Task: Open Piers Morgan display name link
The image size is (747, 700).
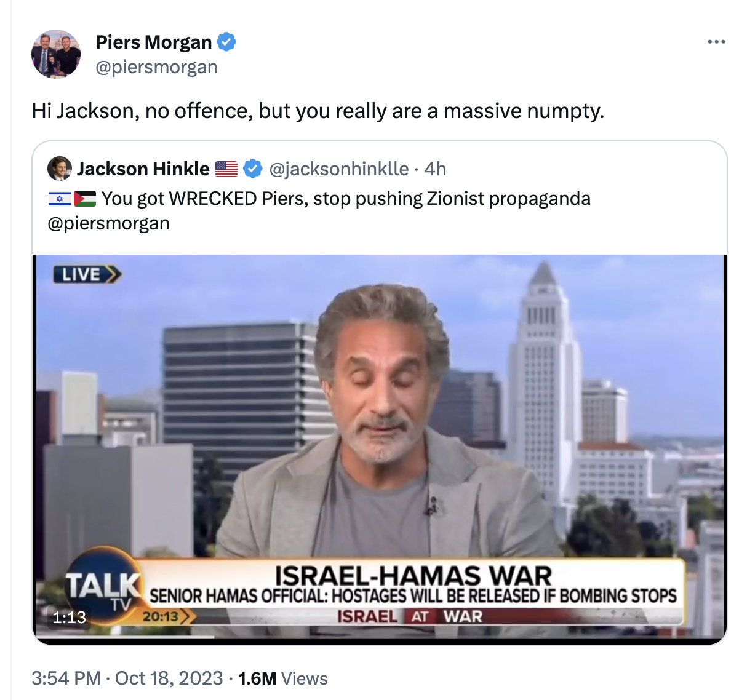Action: click(154, 42)
